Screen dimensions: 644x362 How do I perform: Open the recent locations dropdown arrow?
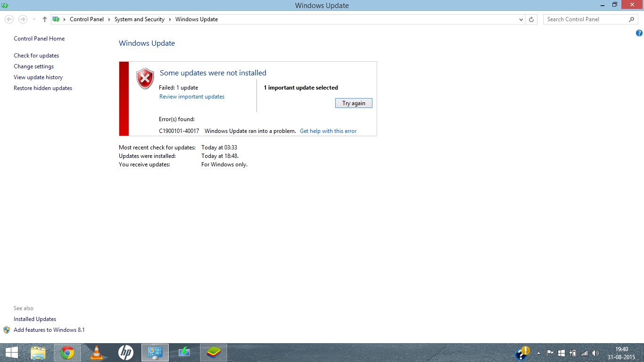point(34,19)
